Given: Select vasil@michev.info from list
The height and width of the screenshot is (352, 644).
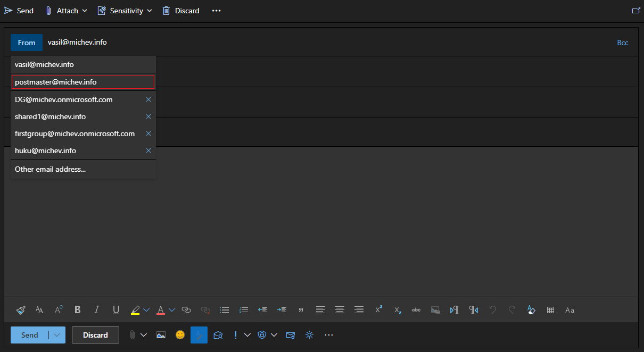Looking at the screenshot, I should click(x=83, y=64).
